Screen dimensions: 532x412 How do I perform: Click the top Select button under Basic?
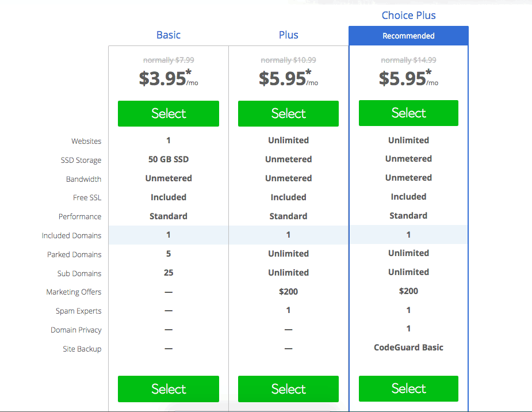tap(169, 113)
